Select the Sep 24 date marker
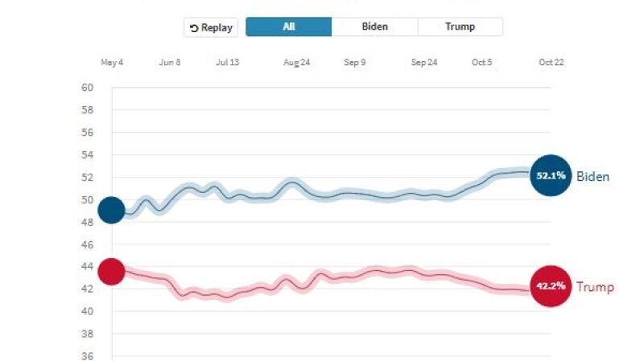Viewport: 644px width, 361px height. click(x=424, y=63)
